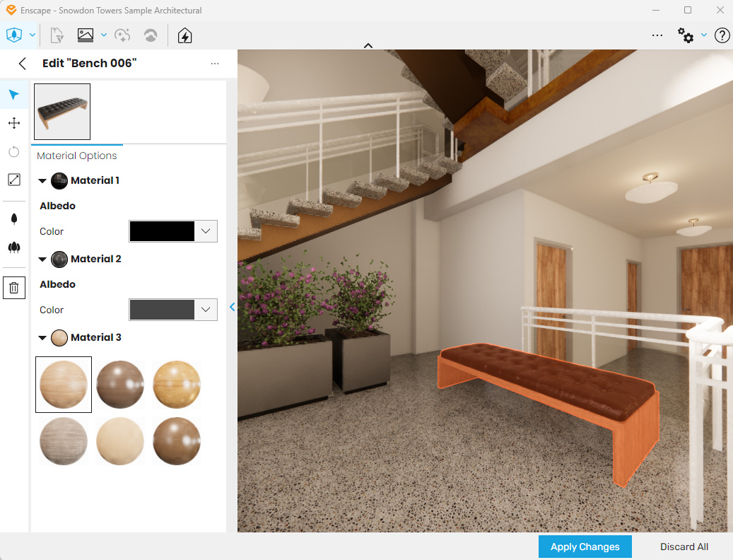Choose the brown glossy wood sphere in the bottom row

coord(177,441)
